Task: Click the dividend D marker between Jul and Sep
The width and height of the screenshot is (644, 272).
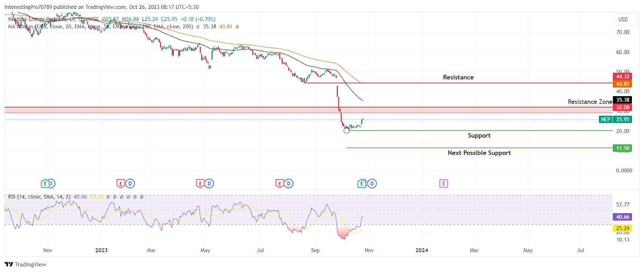Action: click(x=289, y=184)
